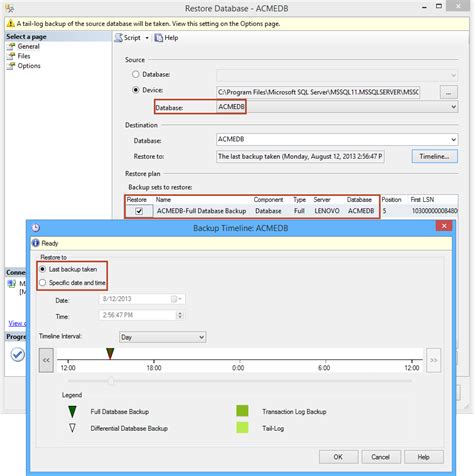
Task: Minimize the Restore Database window
Action: point(424,7)
